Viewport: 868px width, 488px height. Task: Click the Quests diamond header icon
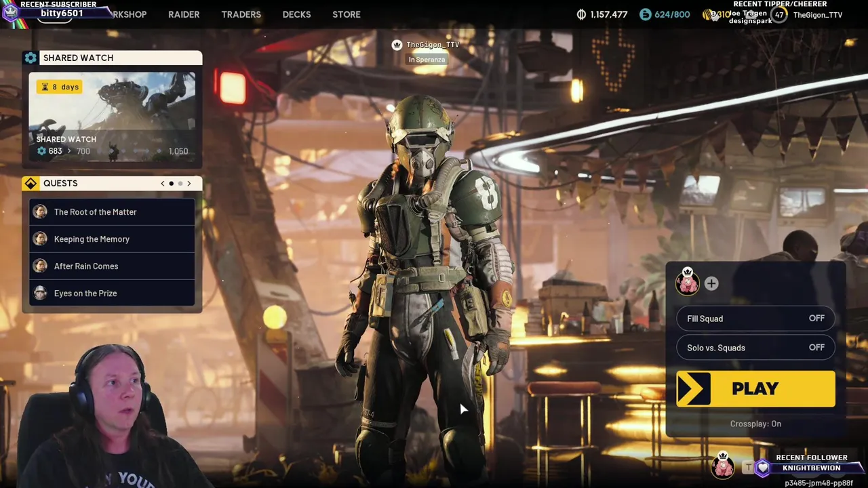(x=31, y=183)
